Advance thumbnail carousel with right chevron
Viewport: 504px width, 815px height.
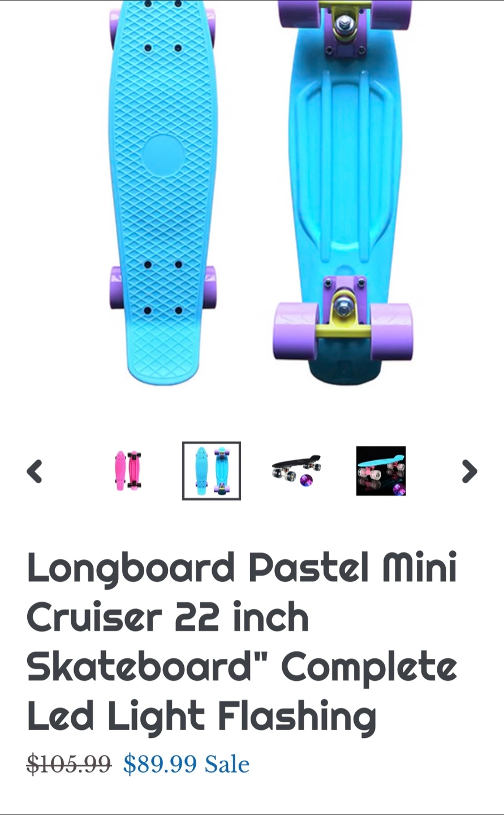point(469,471)
